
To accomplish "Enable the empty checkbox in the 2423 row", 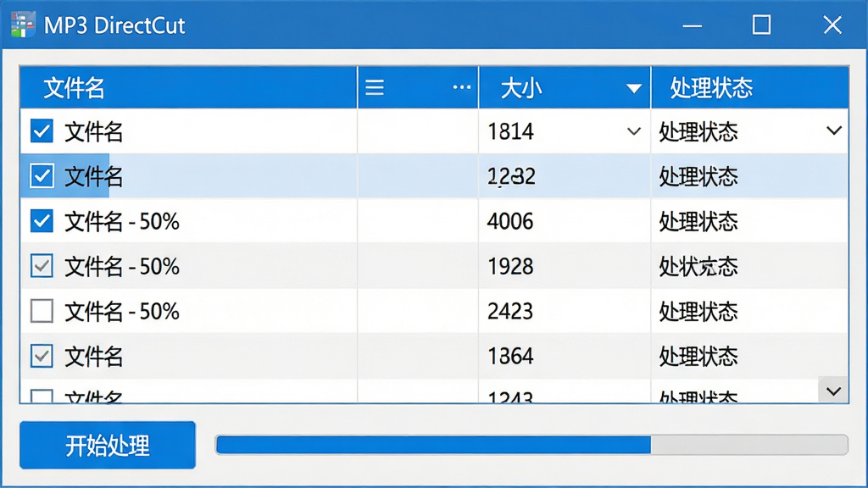I will 42,311.
